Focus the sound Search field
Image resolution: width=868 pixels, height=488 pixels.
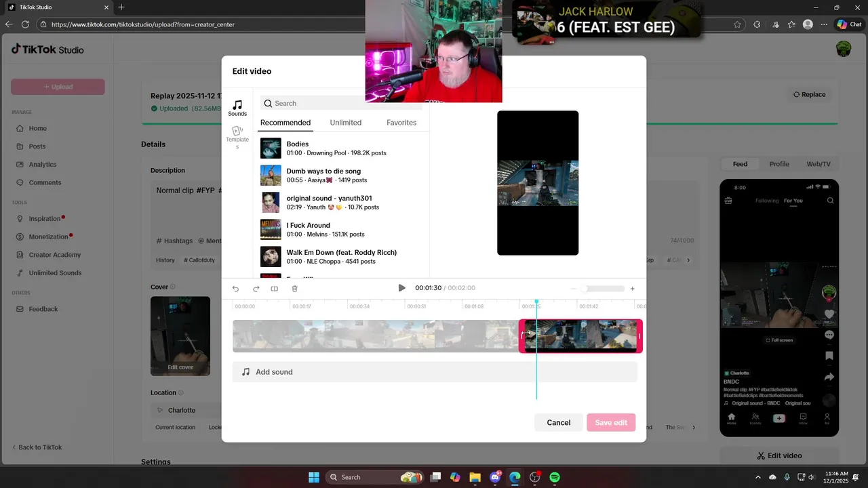[x=341, y=103]
